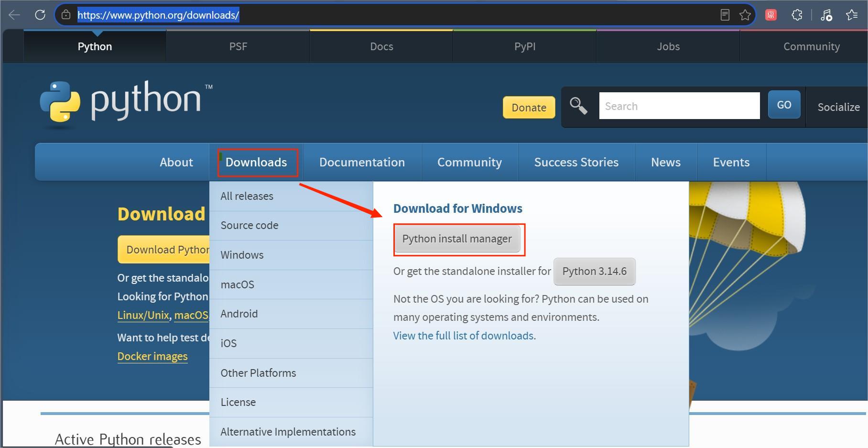This screenshot has height=448, width=868.
Task: Select Windows in Downloads menu
Action: coord(291,255)
